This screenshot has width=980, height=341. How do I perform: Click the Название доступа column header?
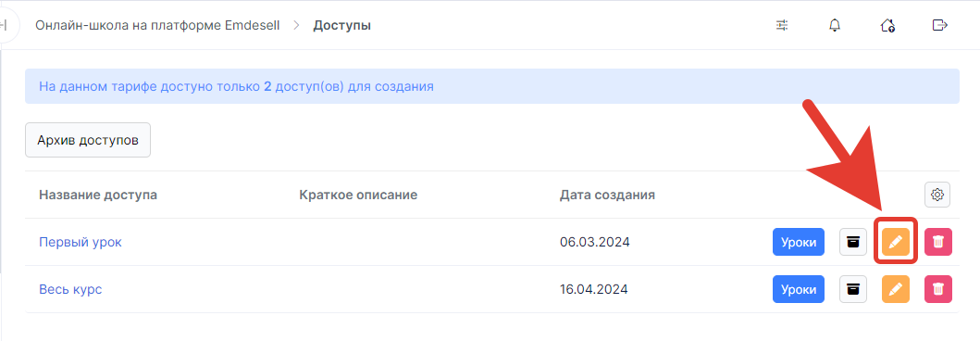[x=98, y=195]
